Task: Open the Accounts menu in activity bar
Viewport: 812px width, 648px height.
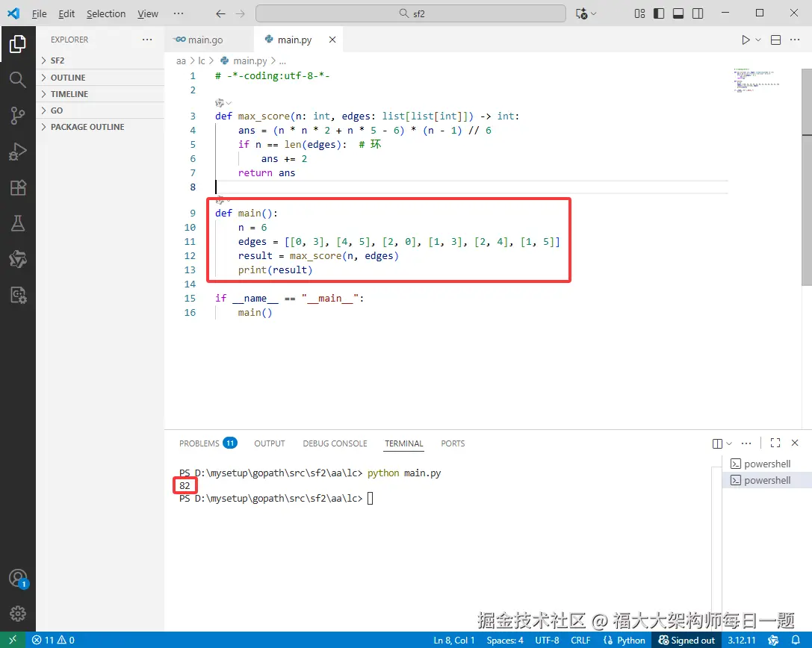Action: (x=18, y=578)
